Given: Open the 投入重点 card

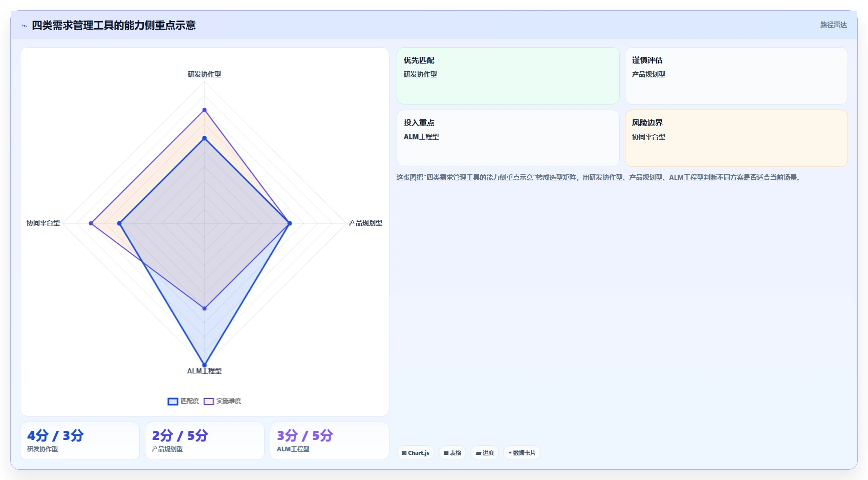Looking at the screenshot, I should click(508, 138).
